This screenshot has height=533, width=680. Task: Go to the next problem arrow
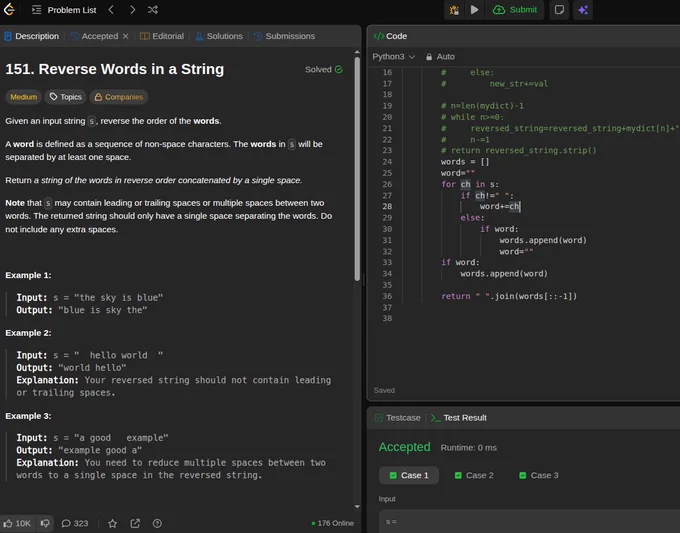131,10
